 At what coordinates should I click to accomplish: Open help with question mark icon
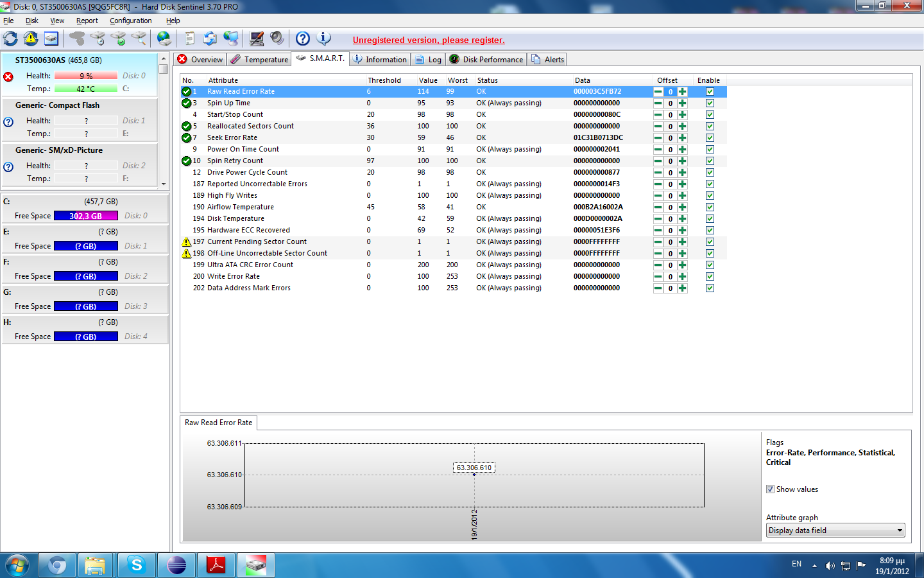pos(303,39)
